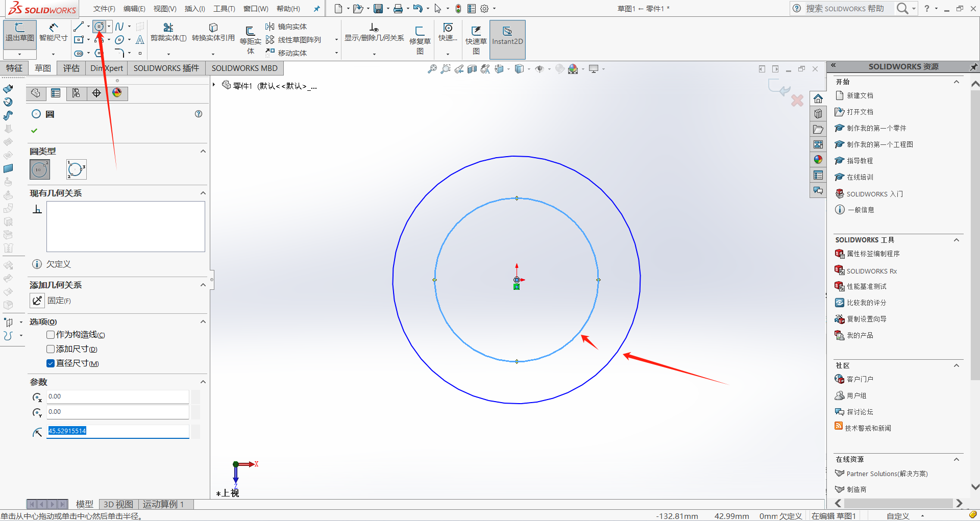Open the FeatureManager design tree tab icon
980x521 pixels.
point(35,93)
